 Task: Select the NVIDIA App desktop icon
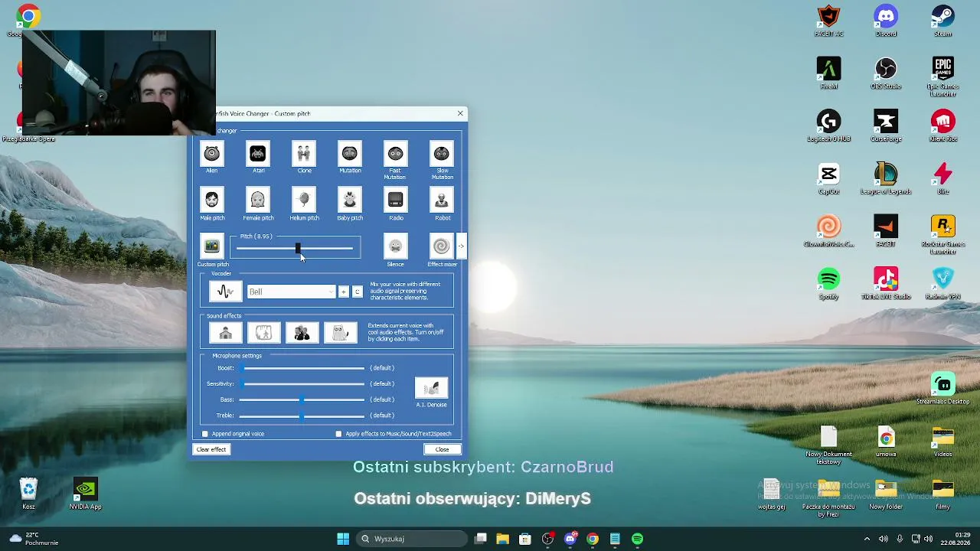(x=85, y=494)
